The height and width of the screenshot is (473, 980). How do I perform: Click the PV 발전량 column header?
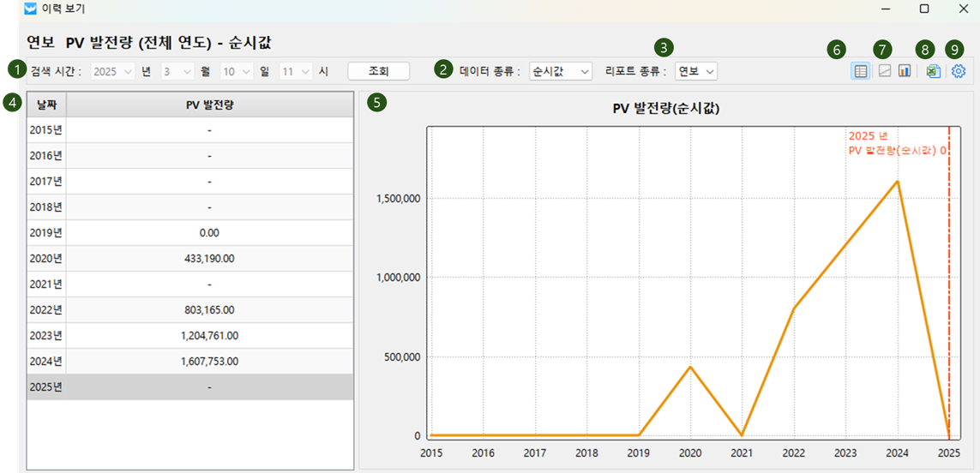point(209,105)
